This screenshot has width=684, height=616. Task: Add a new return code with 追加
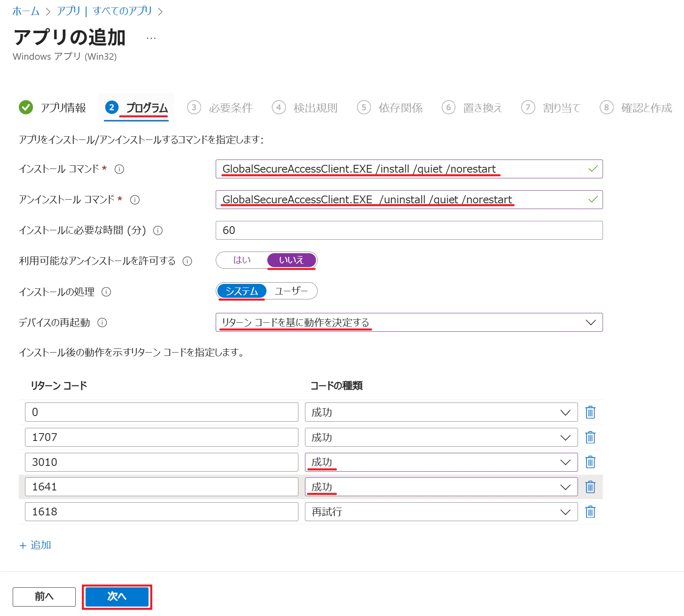point(35,545)
